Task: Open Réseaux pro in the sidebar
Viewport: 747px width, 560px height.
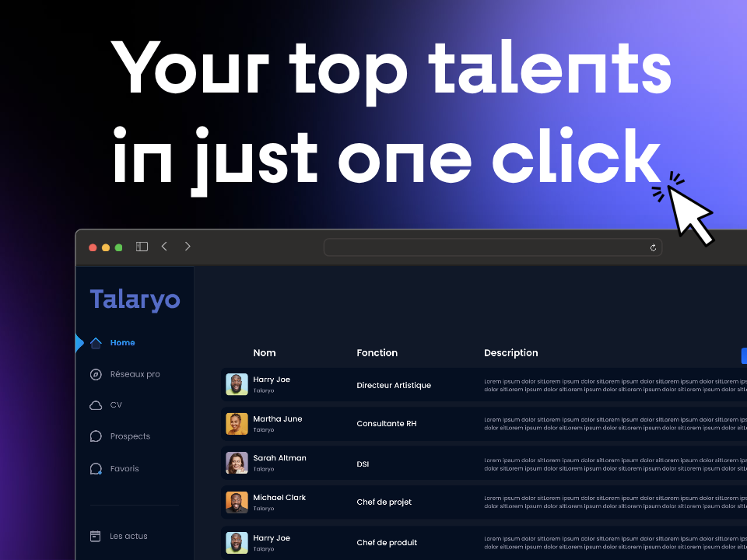Action: [135, 374]
